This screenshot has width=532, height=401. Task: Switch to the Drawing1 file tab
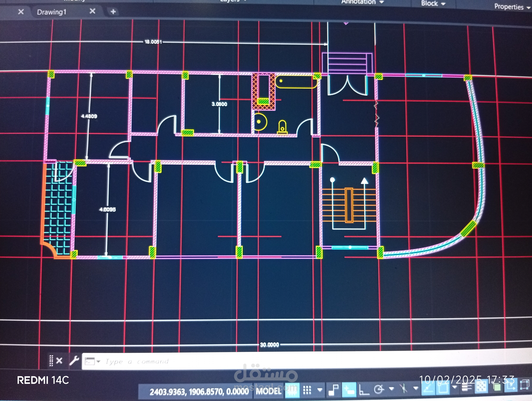(x=52, y=12)
